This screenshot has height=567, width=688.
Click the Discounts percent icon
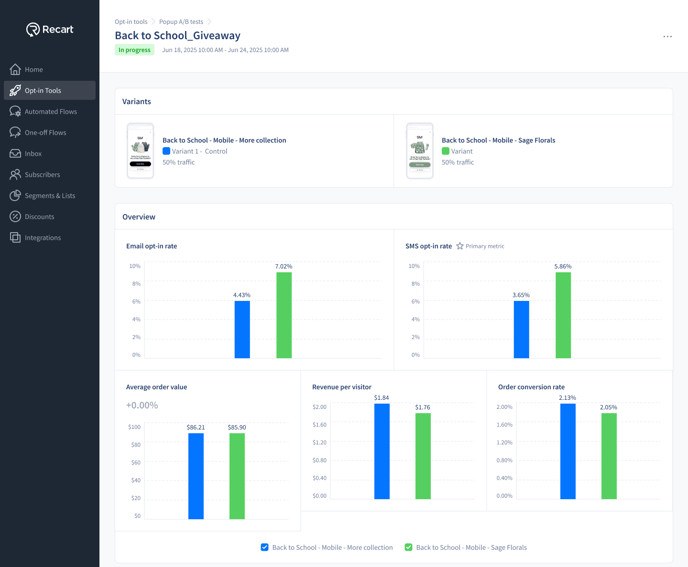[15, 217]
